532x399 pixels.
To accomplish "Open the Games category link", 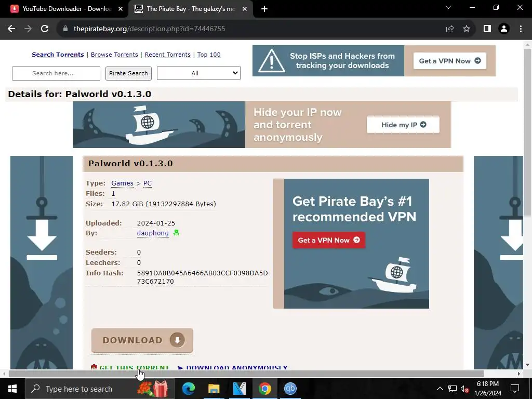I will 122,183.
